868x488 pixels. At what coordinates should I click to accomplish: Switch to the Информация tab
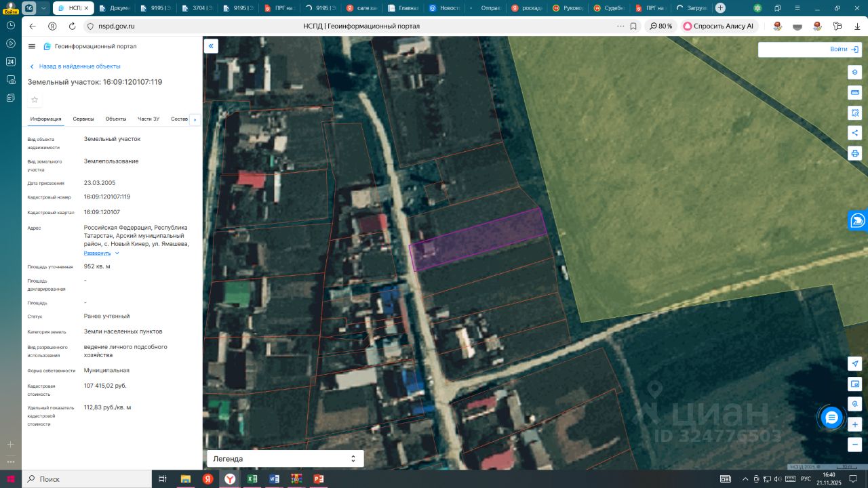pyautogui.click(x=45, y=119)
